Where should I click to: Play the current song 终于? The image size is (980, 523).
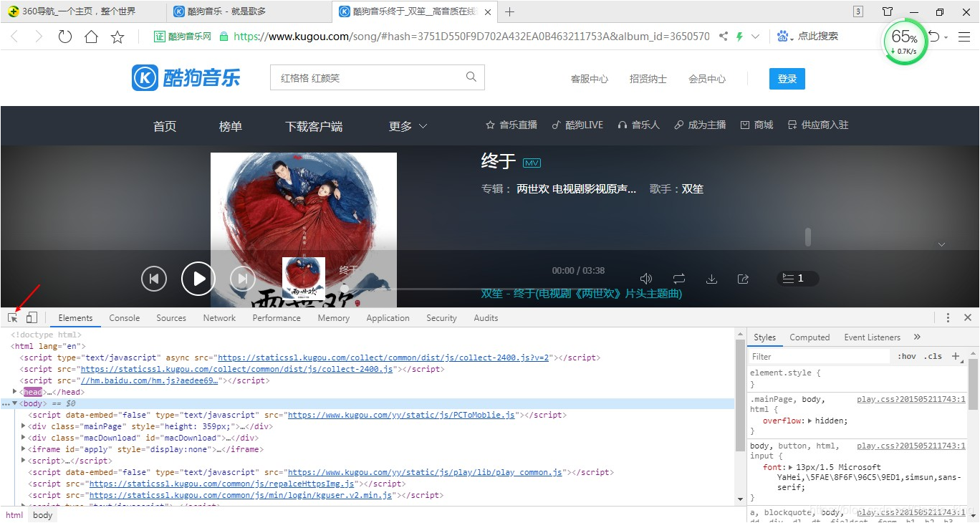[198, 278]
